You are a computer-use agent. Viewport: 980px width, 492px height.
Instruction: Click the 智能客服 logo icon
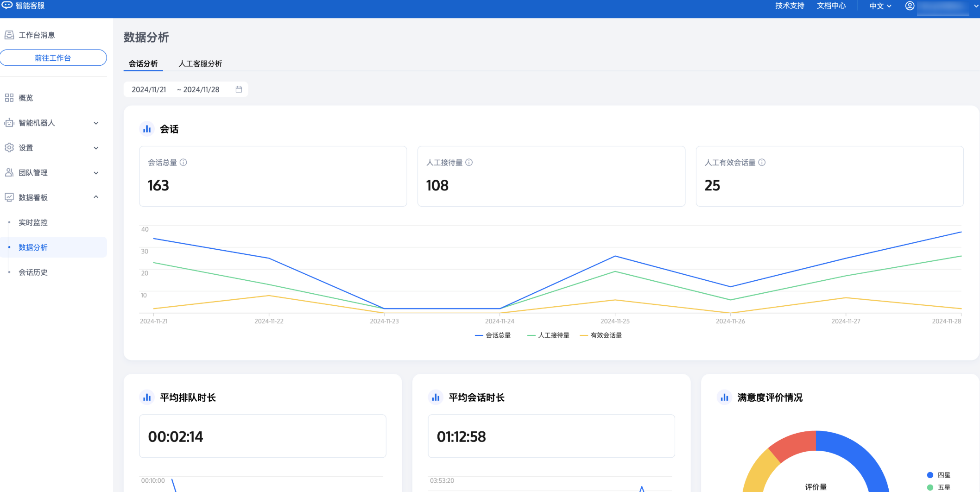click(7, 6)
